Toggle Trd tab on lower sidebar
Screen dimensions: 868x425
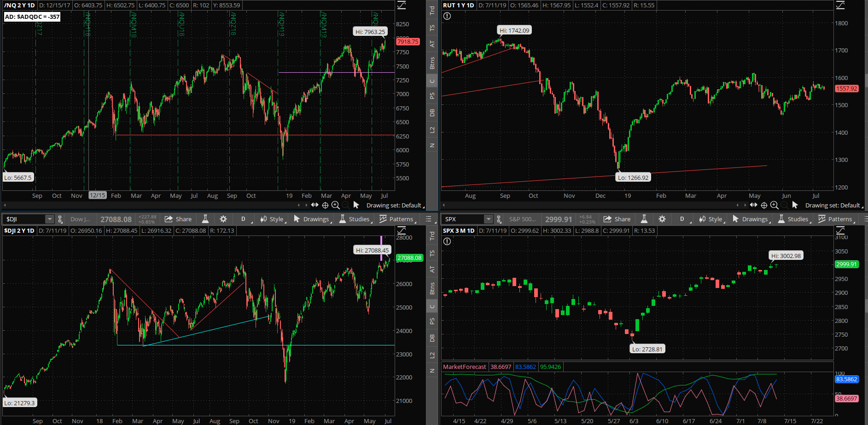point(432,235)
